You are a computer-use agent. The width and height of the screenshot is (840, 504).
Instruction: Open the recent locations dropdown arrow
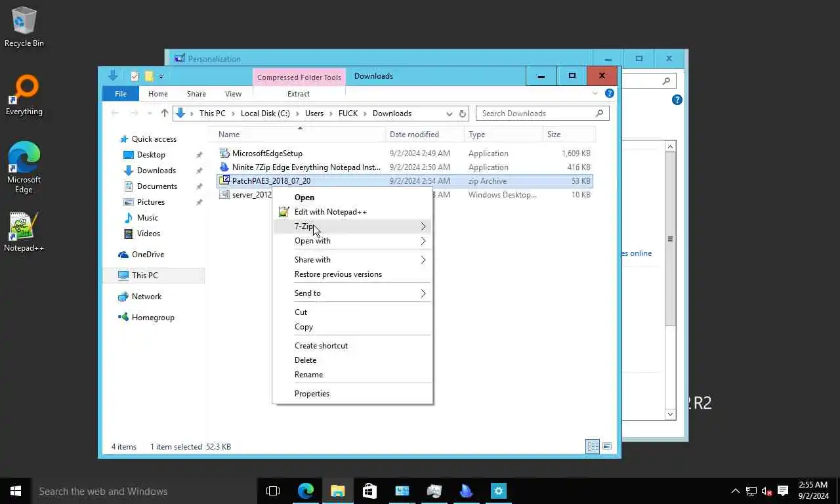click(x=150, y=114)
